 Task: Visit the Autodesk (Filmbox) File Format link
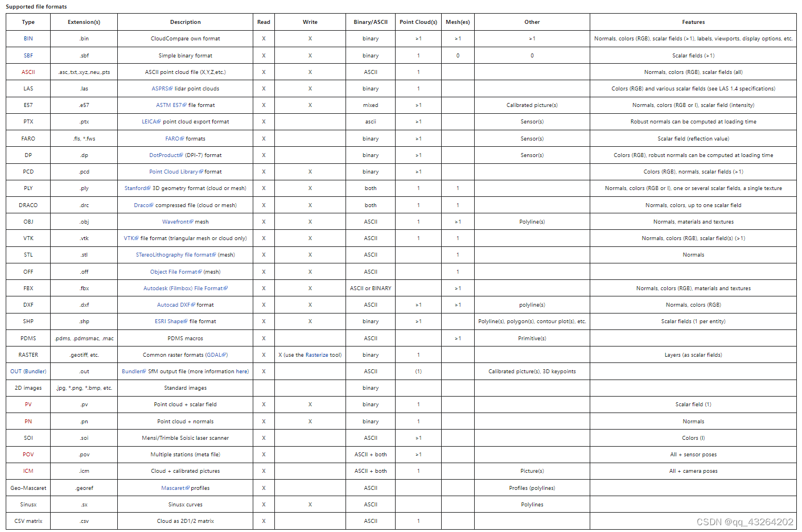click(x=186, y=288)
